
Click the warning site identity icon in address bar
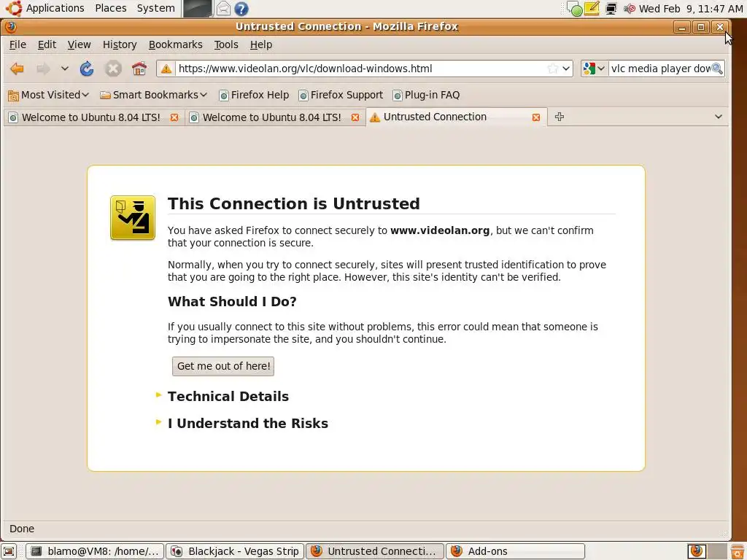166,69
